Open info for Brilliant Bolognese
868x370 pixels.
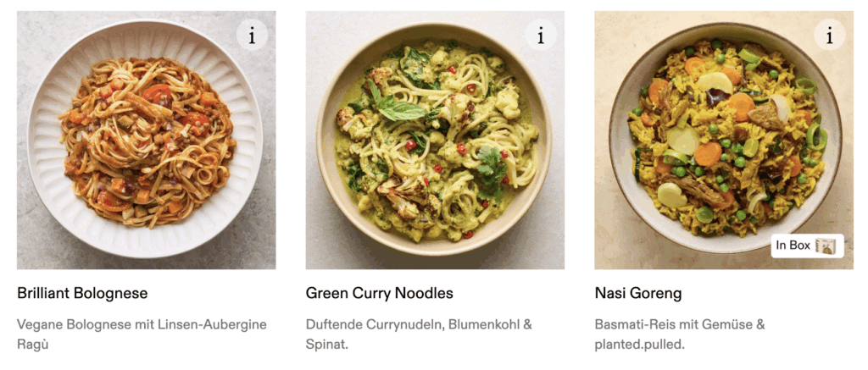coord(252,36)
